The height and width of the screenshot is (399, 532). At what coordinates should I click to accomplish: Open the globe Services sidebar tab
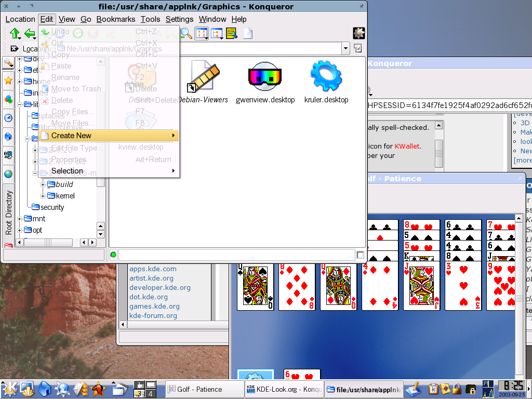click(8, 174)
